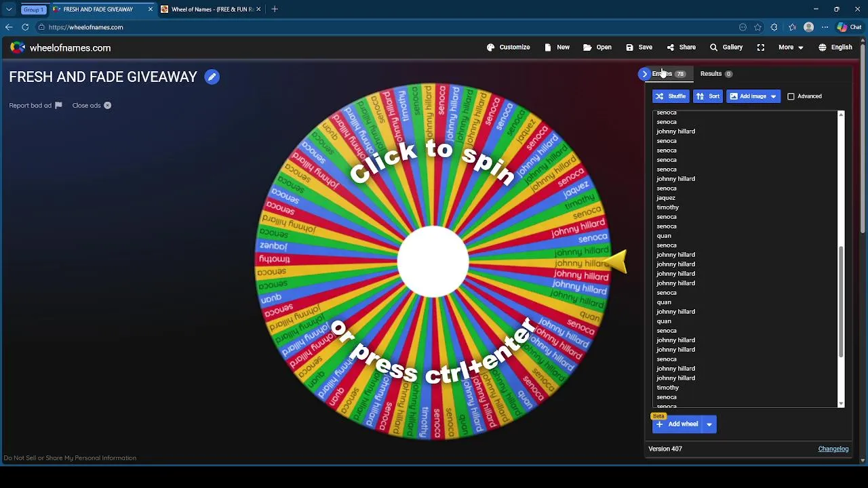Switch to the Entries tab
Viewport: 868px width, 488px height.
pyautogui.click(x=669, y=74)
